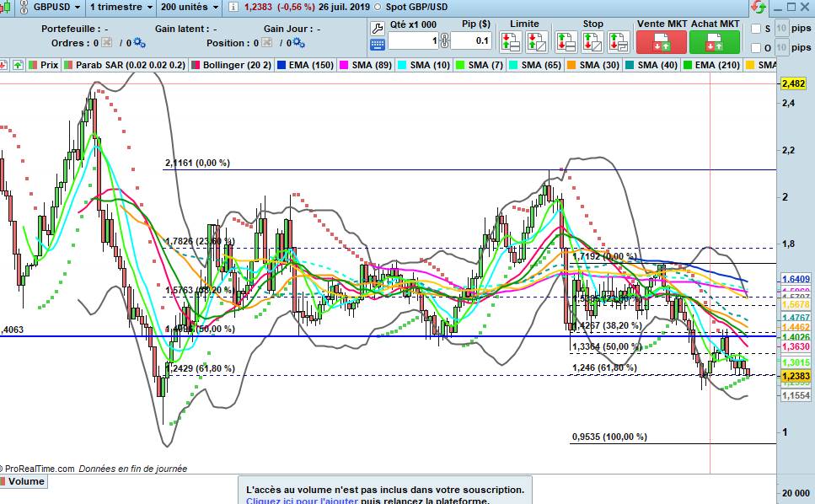Image resolution: width=815 pixels, height=504 pixels.
Task: Click the blue EMA (150) color swatch
Action: tap(281, 65)
